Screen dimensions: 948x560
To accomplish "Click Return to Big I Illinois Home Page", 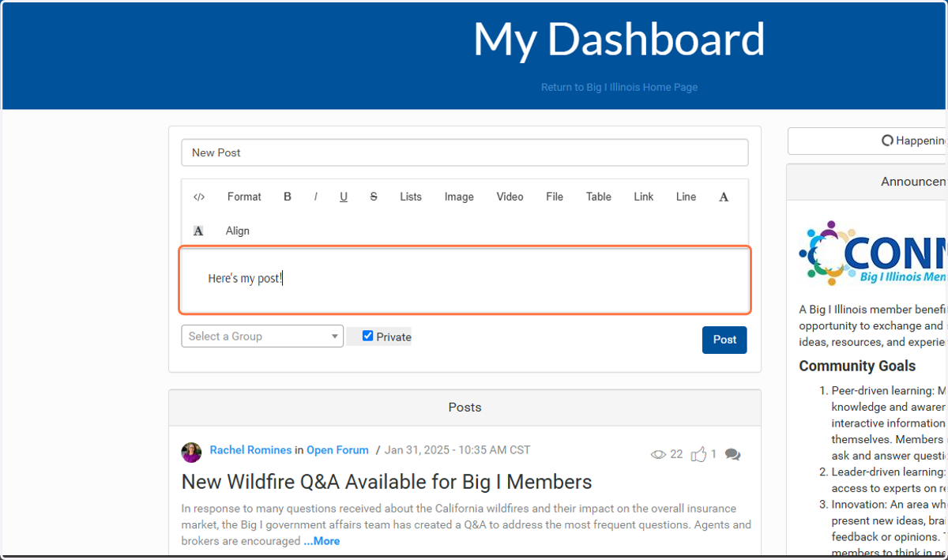I will tap(619, 87).
